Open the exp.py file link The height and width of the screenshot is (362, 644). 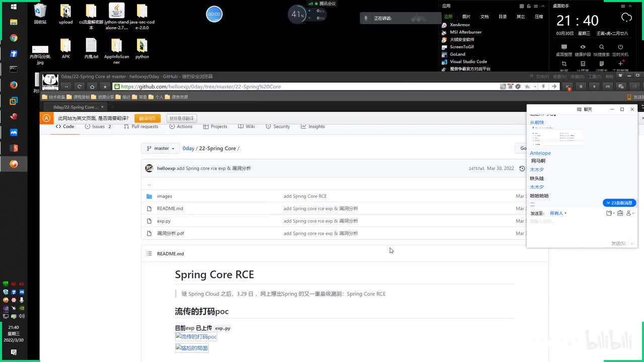(x=164, y=221)
